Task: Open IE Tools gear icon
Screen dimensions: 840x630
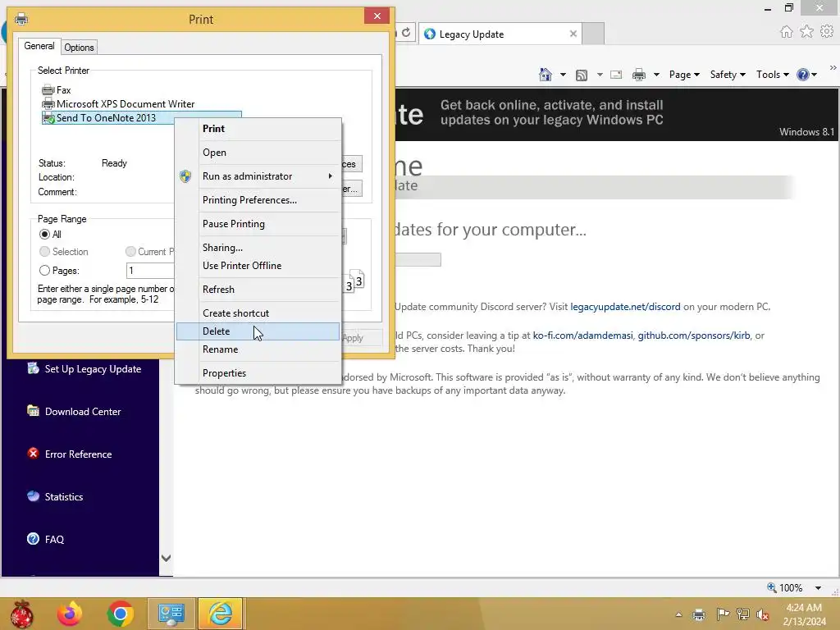Action: [x=827, y=32]
